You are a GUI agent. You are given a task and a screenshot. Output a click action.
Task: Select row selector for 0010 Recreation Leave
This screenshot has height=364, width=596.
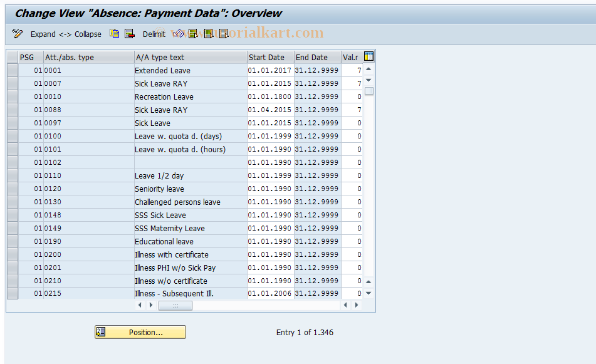[x=13, y=96]
